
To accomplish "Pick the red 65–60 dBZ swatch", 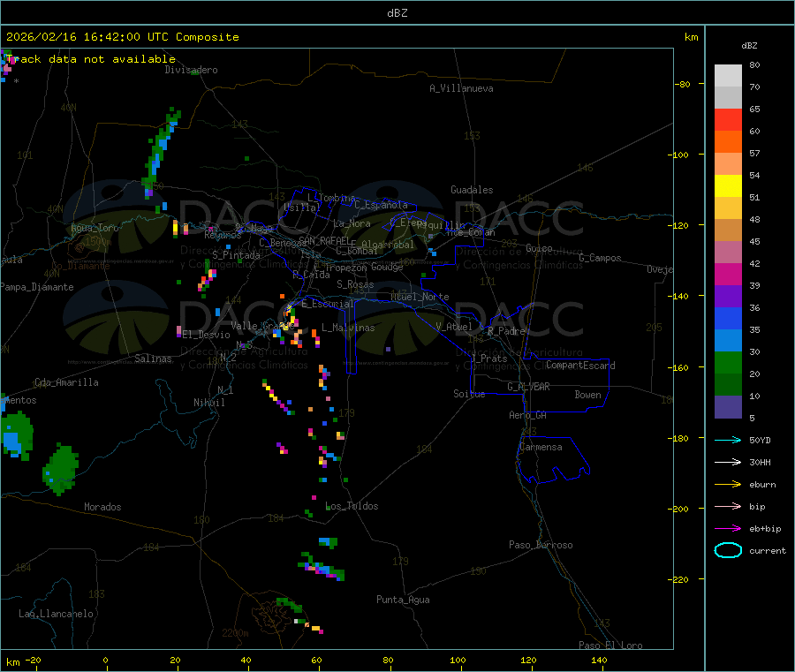I will point(728,119).
